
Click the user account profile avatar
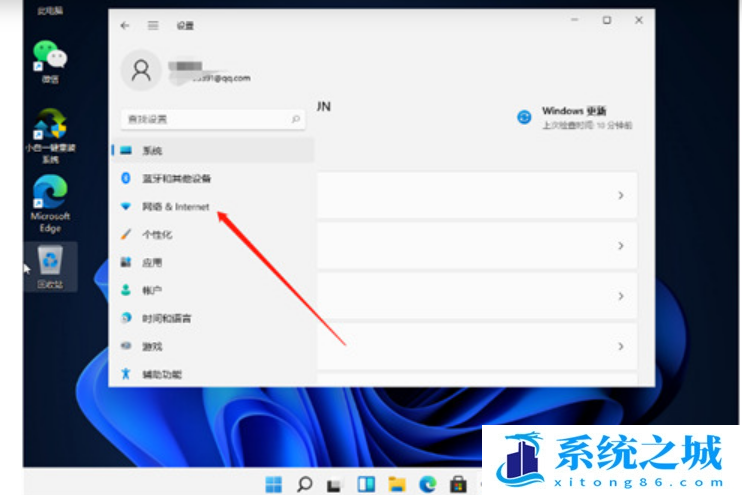click(x=142, y=70)
